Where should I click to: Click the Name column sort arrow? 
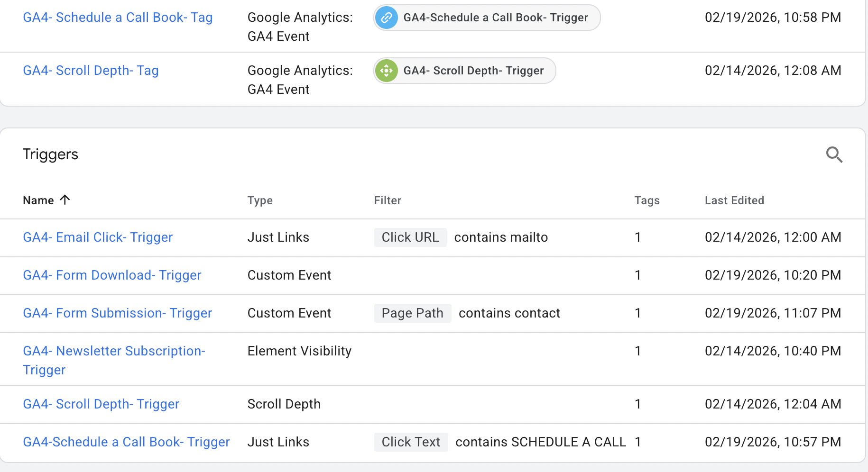[x=65, y=200]
